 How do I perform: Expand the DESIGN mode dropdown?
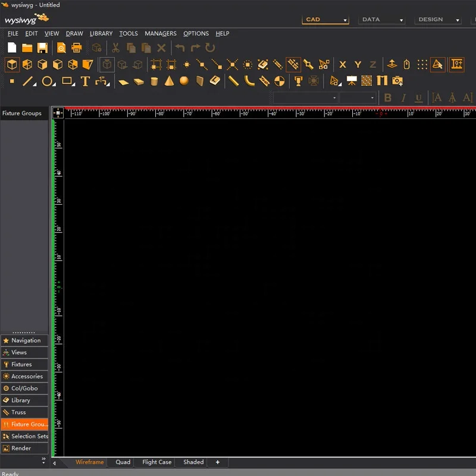click(x=437, y=20)
